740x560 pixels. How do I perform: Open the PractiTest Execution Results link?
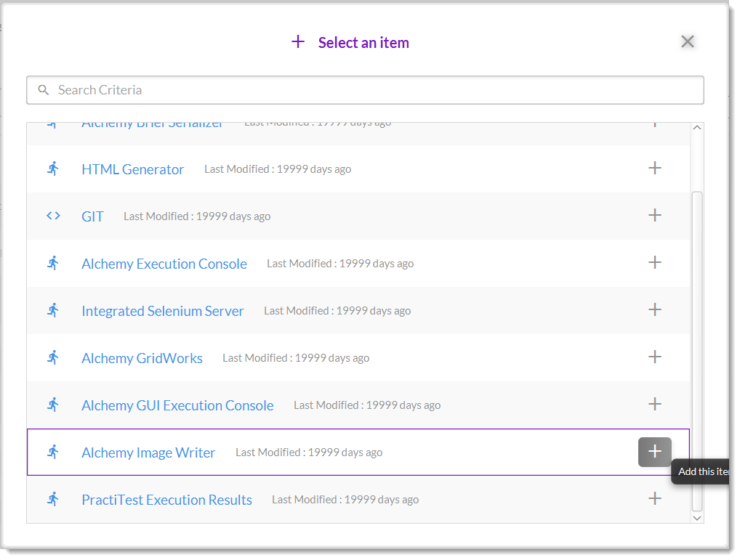[x=166, y=500]
